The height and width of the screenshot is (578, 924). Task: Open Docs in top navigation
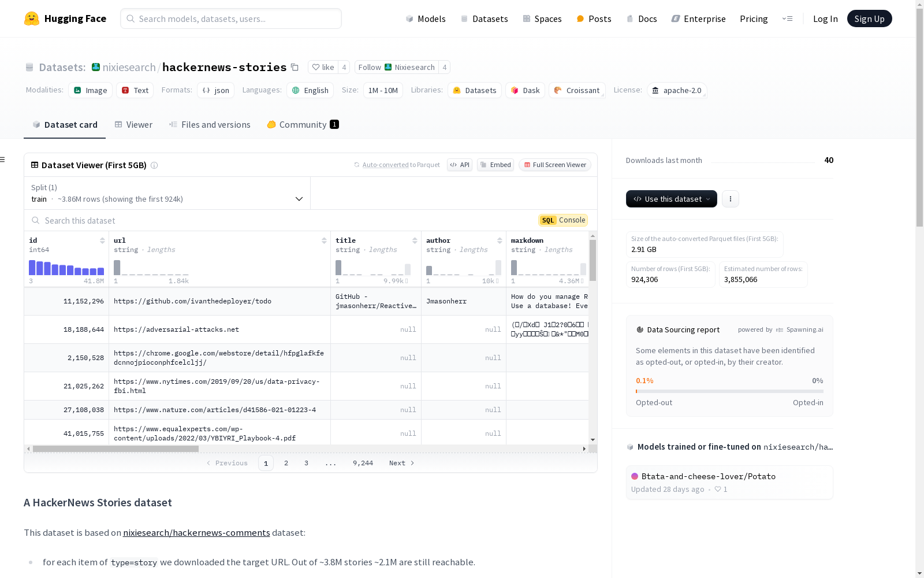pyautogui.click(x=642, y=18)
